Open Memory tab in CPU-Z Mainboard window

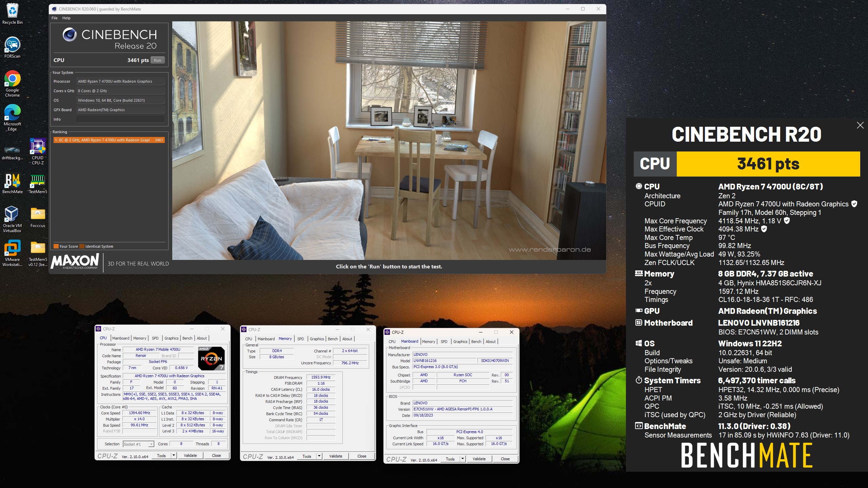tap(429, 342)
